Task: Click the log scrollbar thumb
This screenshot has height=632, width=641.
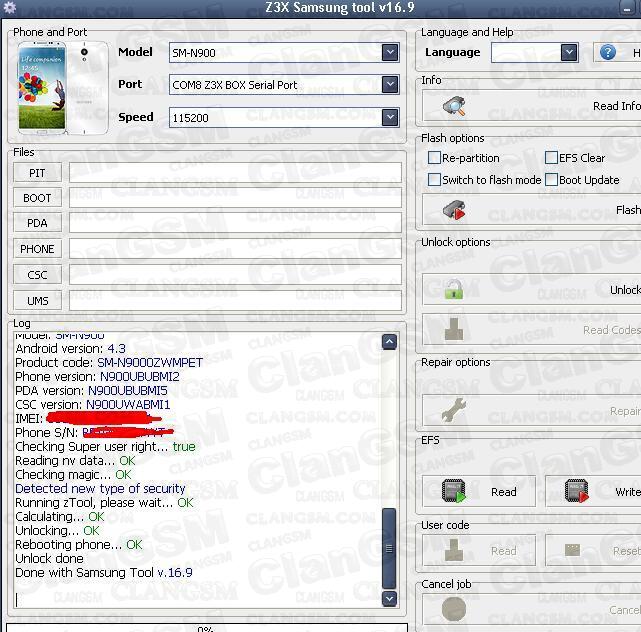Action: pos(389,549)
